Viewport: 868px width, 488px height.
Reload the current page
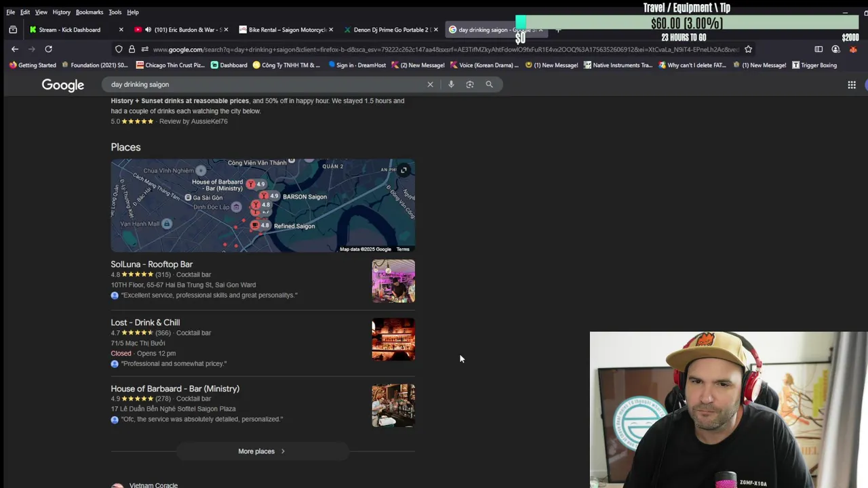coord(48,49)
